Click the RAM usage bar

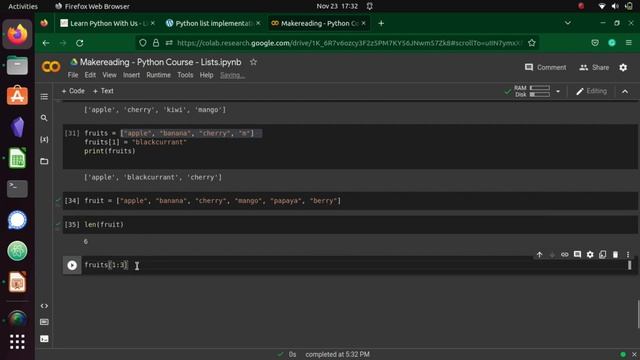tap(540, 88)
